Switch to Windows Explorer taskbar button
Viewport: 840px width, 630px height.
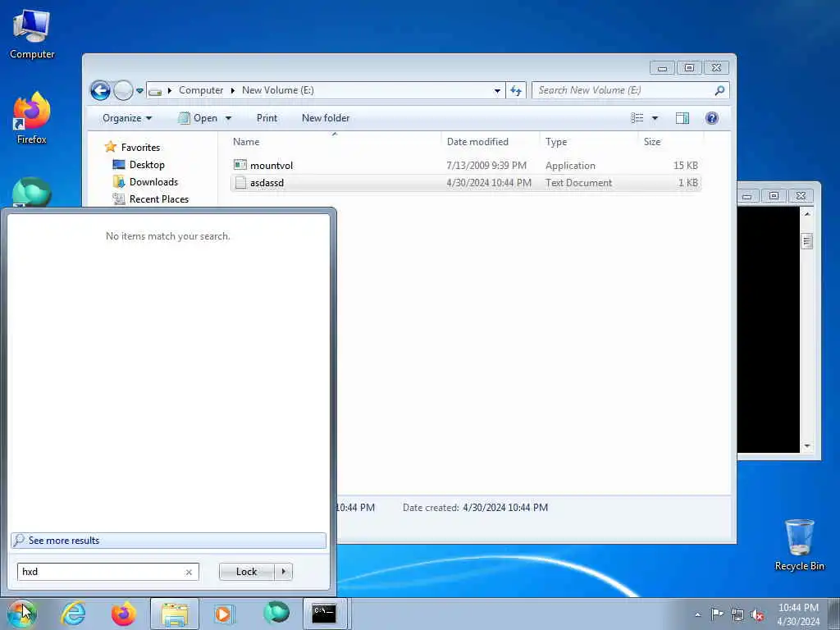pyautogui.click(x=175, y=614)
